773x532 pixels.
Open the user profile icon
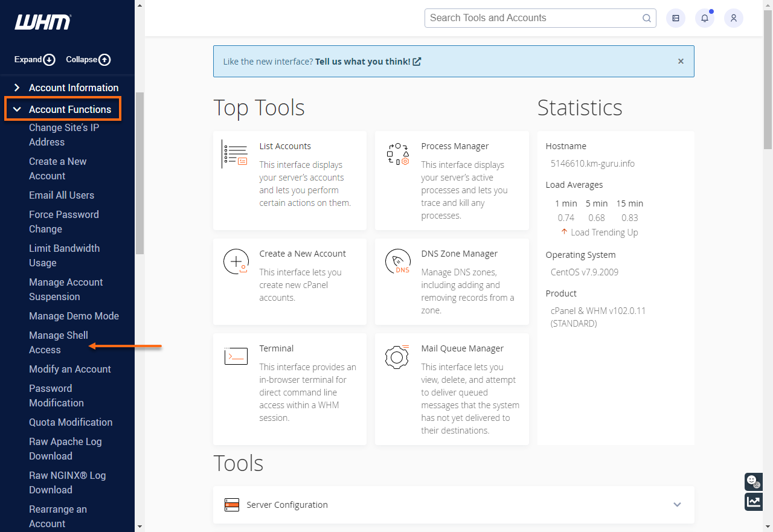(733, 18)
